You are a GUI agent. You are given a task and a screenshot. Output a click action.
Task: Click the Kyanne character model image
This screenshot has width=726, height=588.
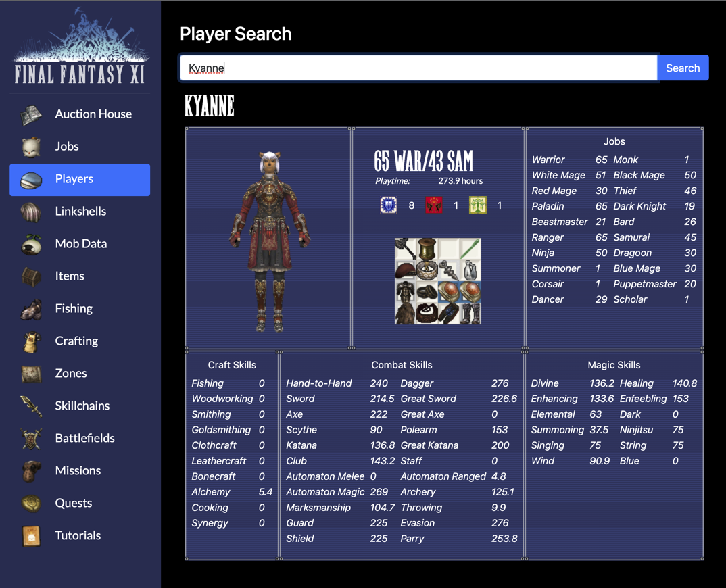[269, 241]
